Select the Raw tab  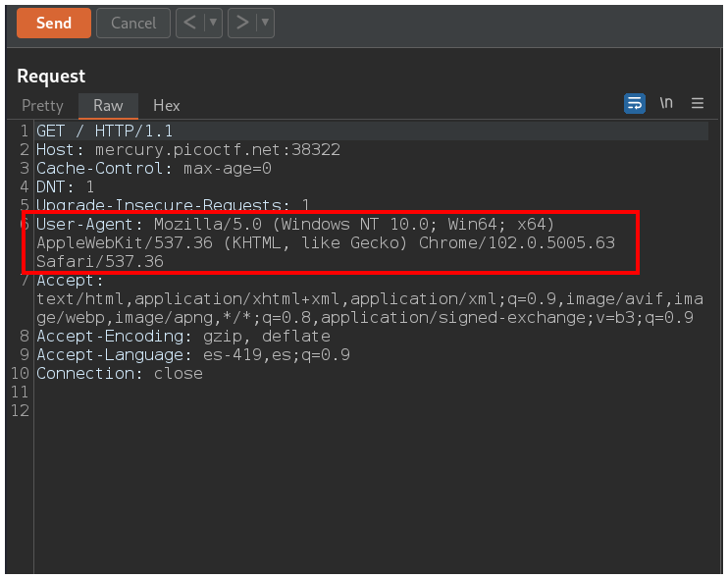[x=108, y=105]
